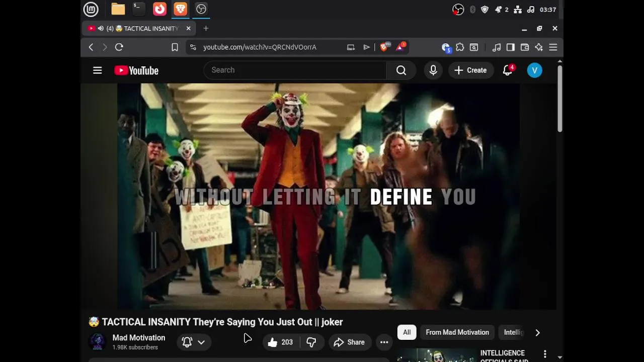
Task: Select the From Mad Motivation chip
Action: (x=457, y=332)
